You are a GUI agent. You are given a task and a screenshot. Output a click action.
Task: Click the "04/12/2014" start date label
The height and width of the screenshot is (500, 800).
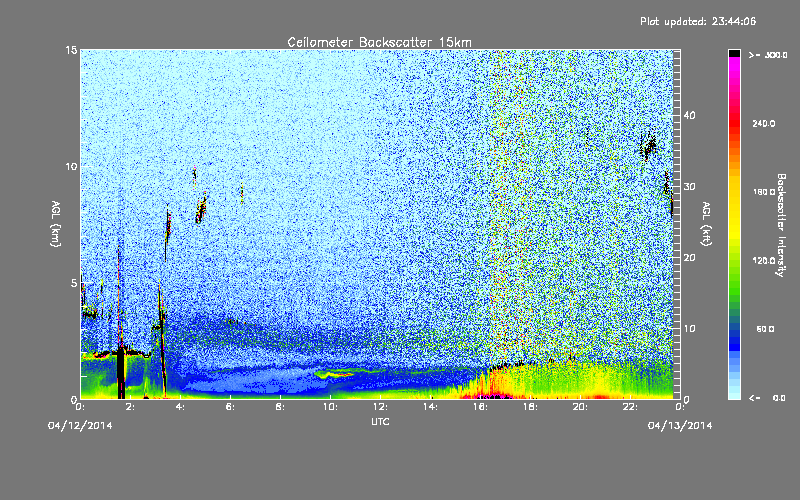(x=80, y=426)
